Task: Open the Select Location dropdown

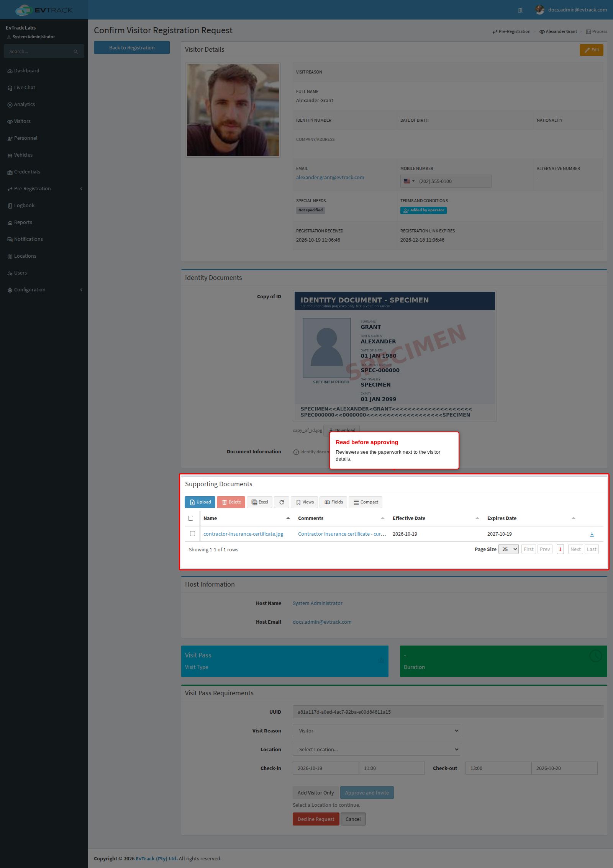Action: coord(376,749)
